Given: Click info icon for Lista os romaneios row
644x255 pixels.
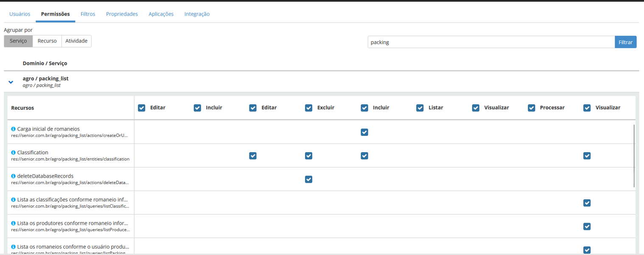Looking at the screenshot, I should click(14, 246).
